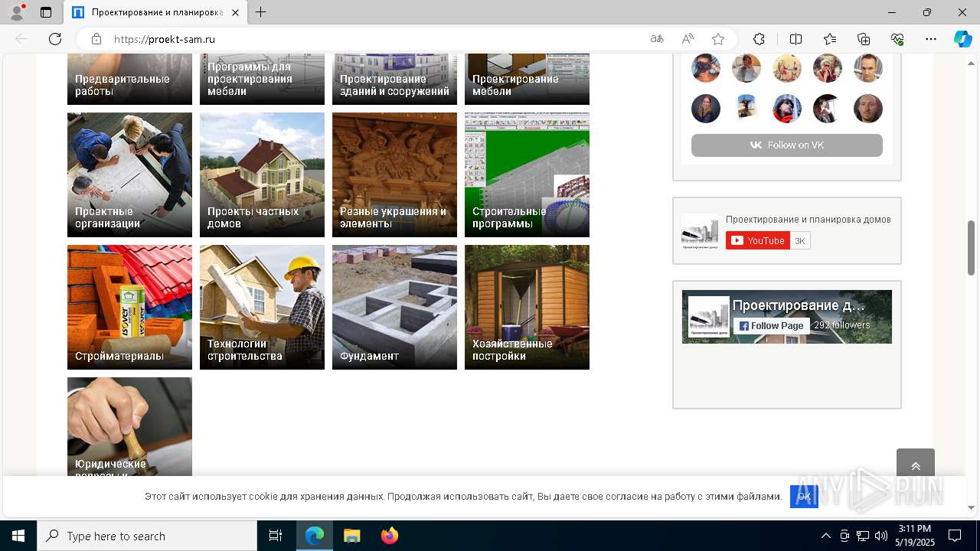Open the notification center icon
The width and height of the screenshot is (980, 551).
point(955,536)
